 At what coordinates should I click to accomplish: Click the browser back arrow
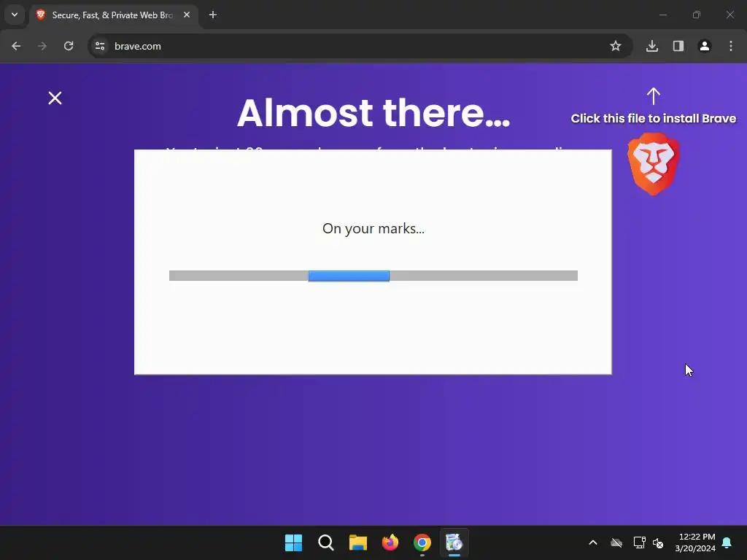pyautogui.click(x=16, y=46)
